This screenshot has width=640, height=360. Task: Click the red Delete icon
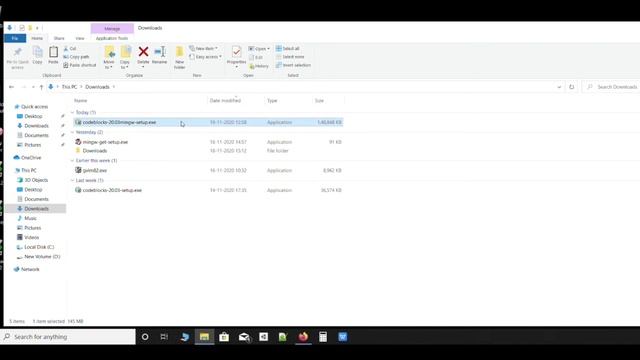143,52
